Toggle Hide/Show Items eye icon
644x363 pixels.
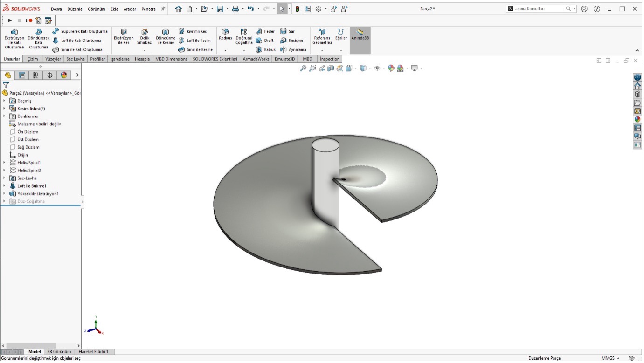(378, 68)
